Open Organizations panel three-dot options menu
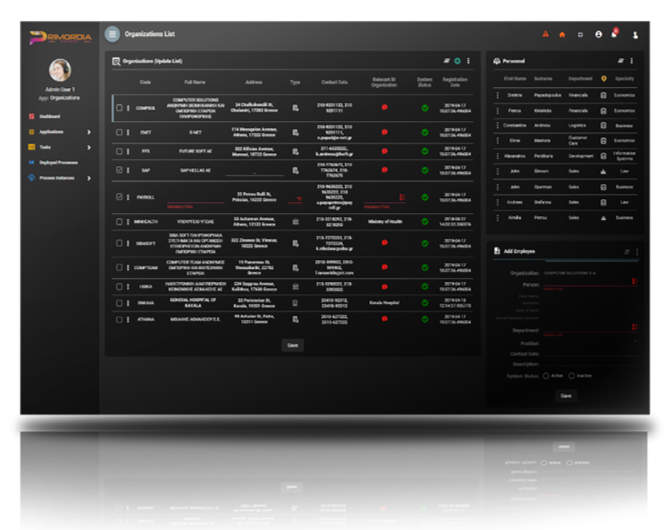This screenshot has height=530, width=670. tap(469, 62)
